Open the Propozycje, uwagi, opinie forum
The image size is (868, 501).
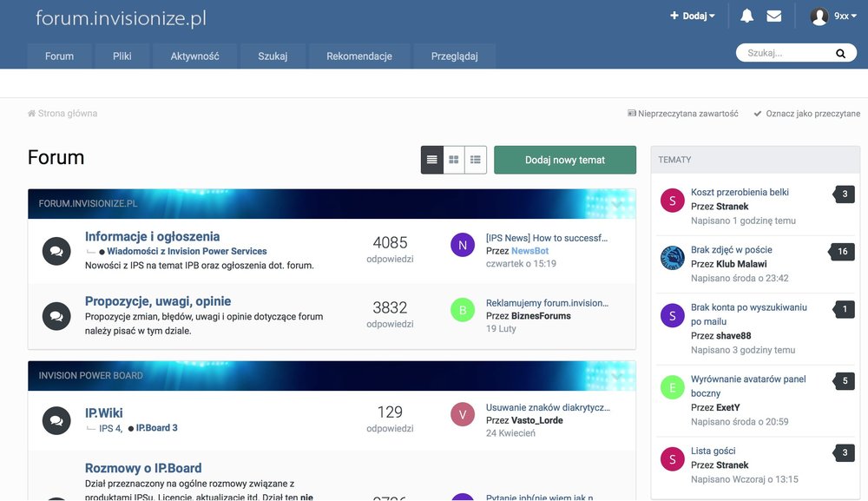[158, 301]
